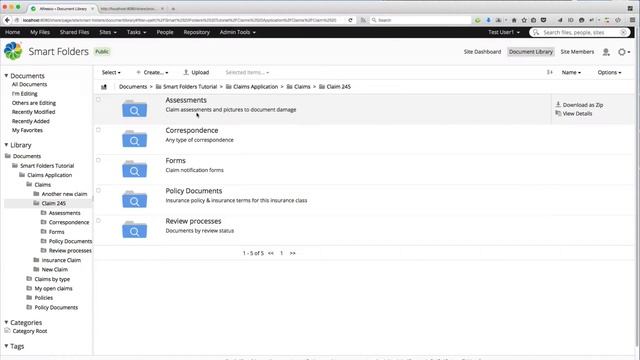Go to next page in pagination
The image size is (640, 360).
pos(292,253)
